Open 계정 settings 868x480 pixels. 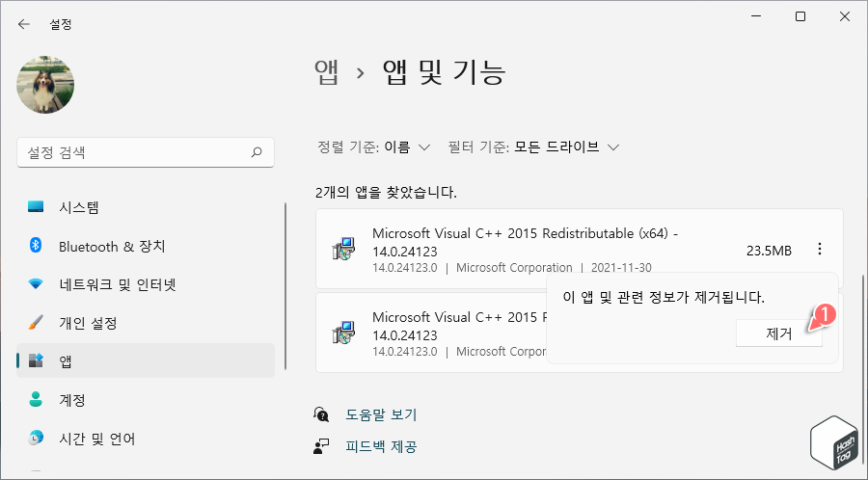[x=146, y=400]
